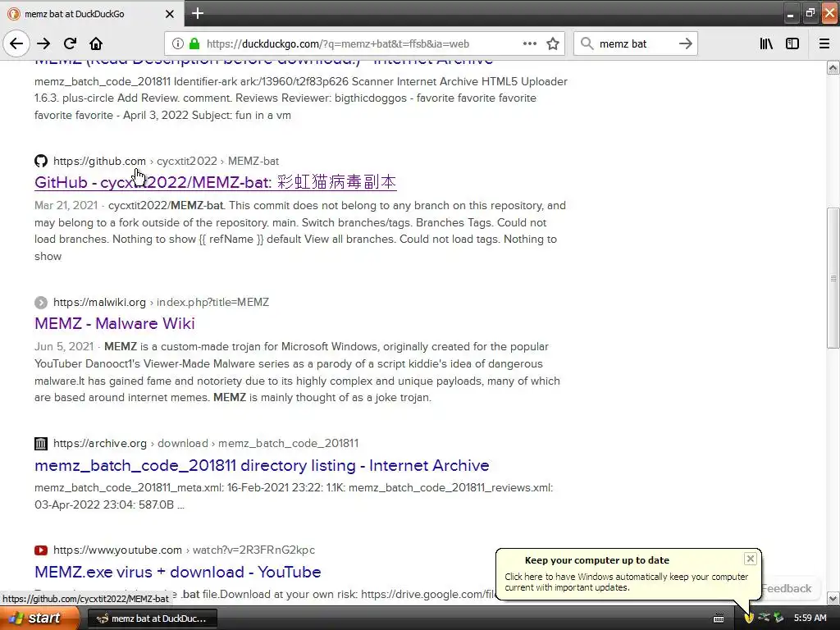Image resolution: width=840 pixels, height=630 pixels.
Task: Reload the current page
Action: [70, 43]
